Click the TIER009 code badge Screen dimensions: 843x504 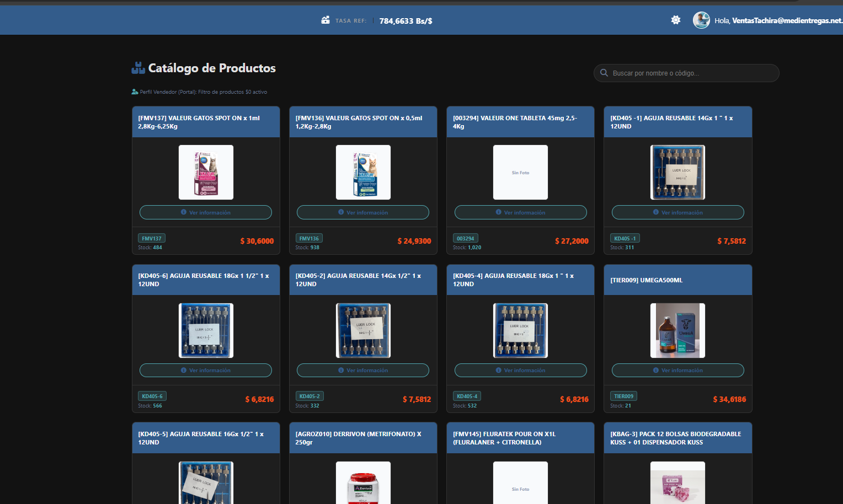(x=624, y=396)
